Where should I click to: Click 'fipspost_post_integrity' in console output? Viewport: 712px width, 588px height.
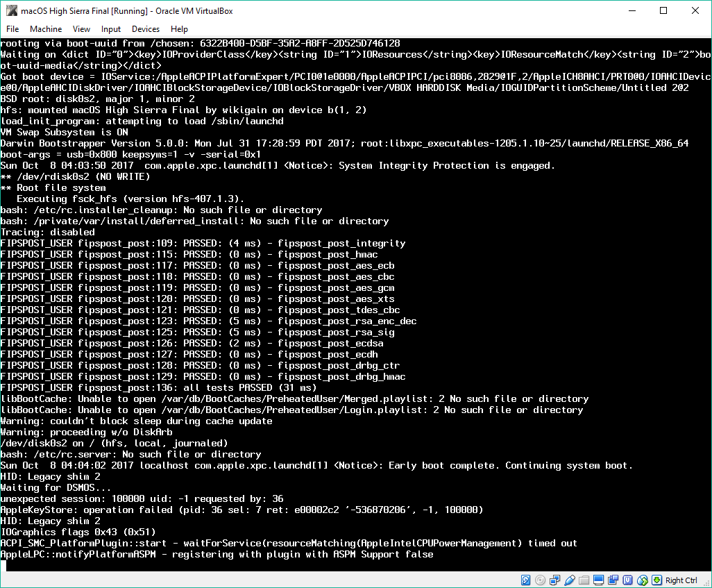[341, 243]
